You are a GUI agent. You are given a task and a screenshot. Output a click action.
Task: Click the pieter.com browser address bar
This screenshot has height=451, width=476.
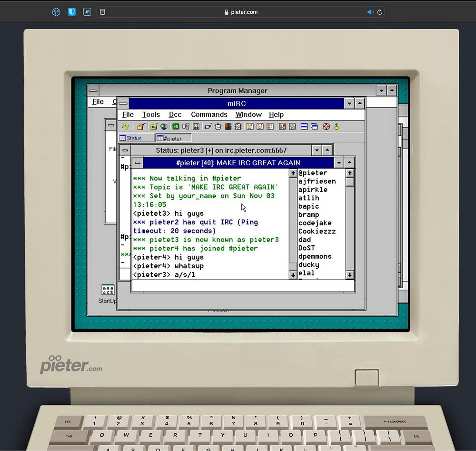tap(240, 12)
